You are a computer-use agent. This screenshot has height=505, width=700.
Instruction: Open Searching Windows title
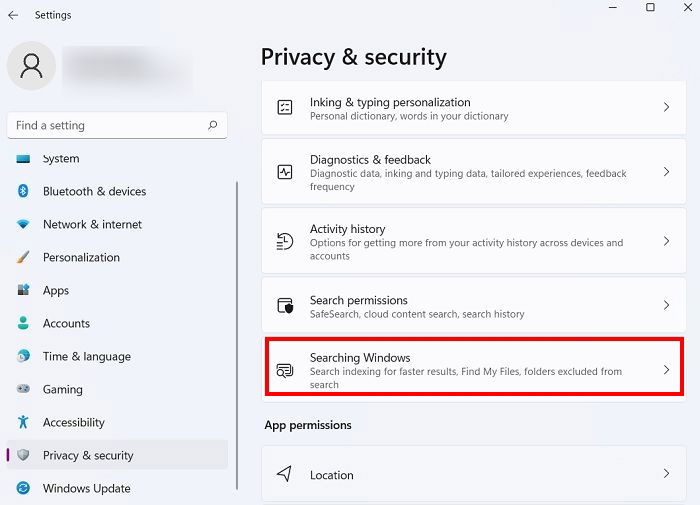[360, 358]
